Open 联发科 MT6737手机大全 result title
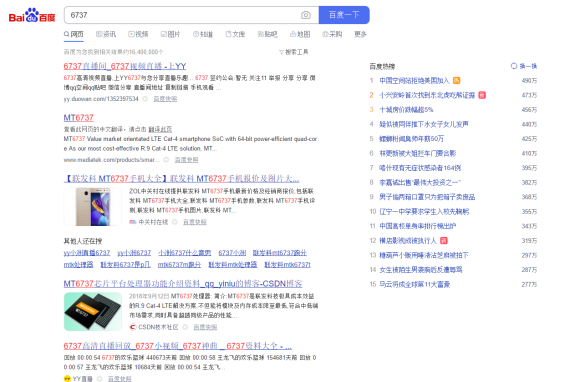Image resolution: width=580 pixels, height=382 pixels. [x=182, y=179]
